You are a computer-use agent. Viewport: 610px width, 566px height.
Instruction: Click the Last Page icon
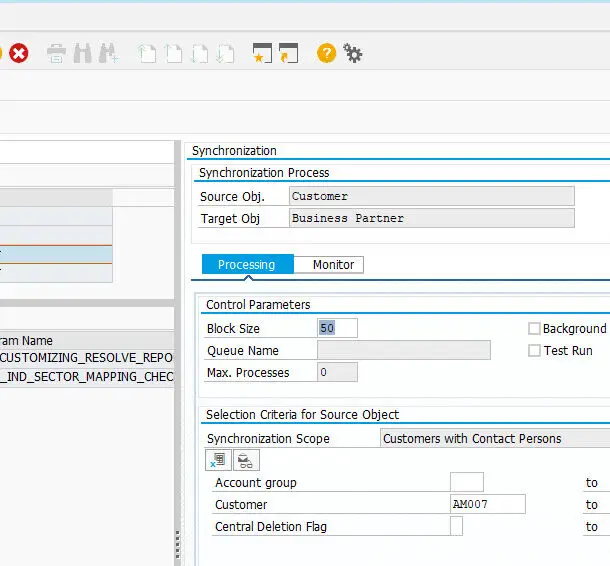click(x=226, y=53)
